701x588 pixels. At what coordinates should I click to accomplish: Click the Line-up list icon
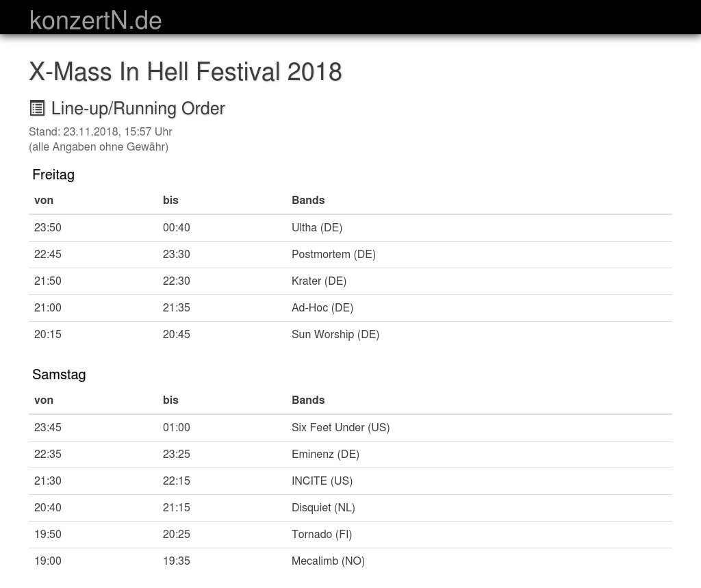click(x=37, y=108)
